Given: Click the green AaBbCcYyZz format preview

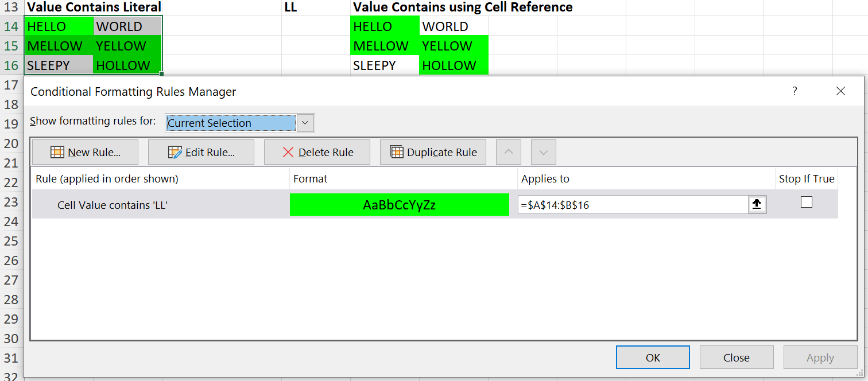Looking at the screenshot, I should tap(399, 205).
